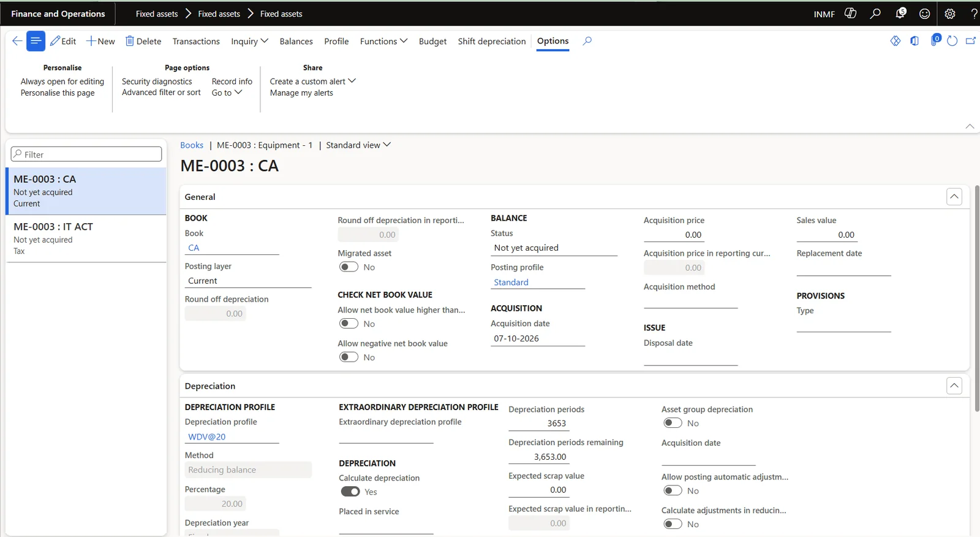This screenshot has width=980, height=537.
Task: Open the settings gear icon
Action: (x=950, y=13)
